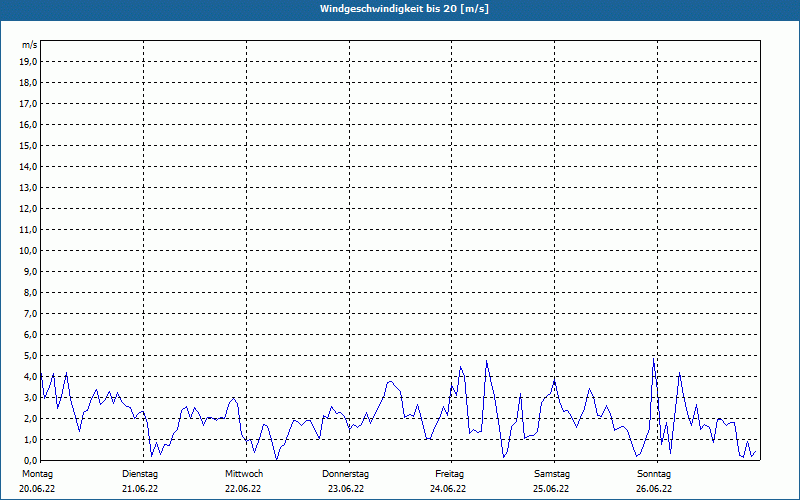Click the '15,0' y-axis value
800x500 pixels.
(x=29, y=145)
